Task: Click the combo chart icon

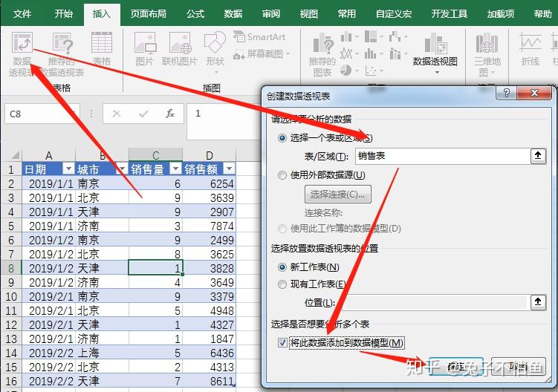Action: point(395,53)
